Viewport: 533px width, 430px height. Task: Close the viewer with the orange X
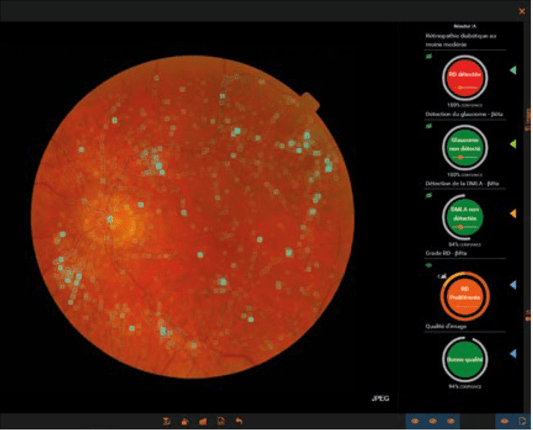coord(522,11)
